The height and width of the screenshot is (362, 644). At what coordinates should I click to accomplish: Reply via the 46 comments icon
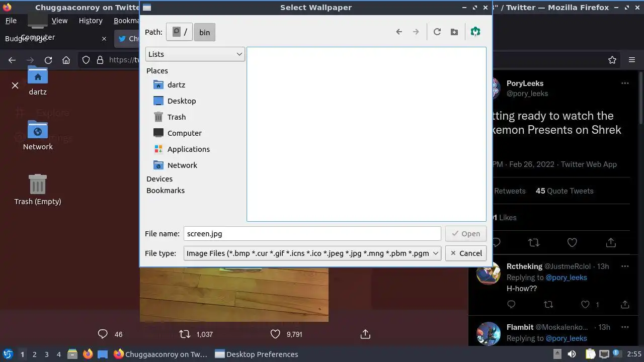pyautogui.click(x=103, y=334)
